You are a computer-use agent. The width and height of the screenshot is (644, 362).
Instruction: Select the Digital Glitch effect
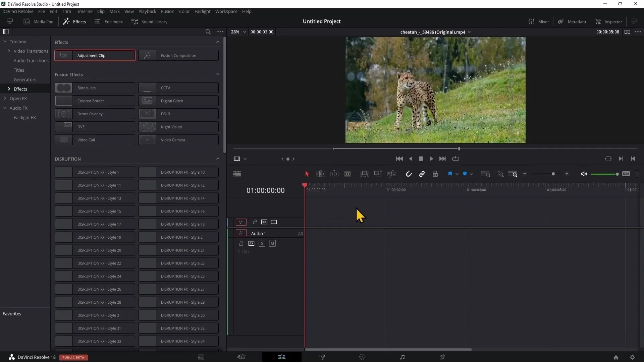point(178,101)
